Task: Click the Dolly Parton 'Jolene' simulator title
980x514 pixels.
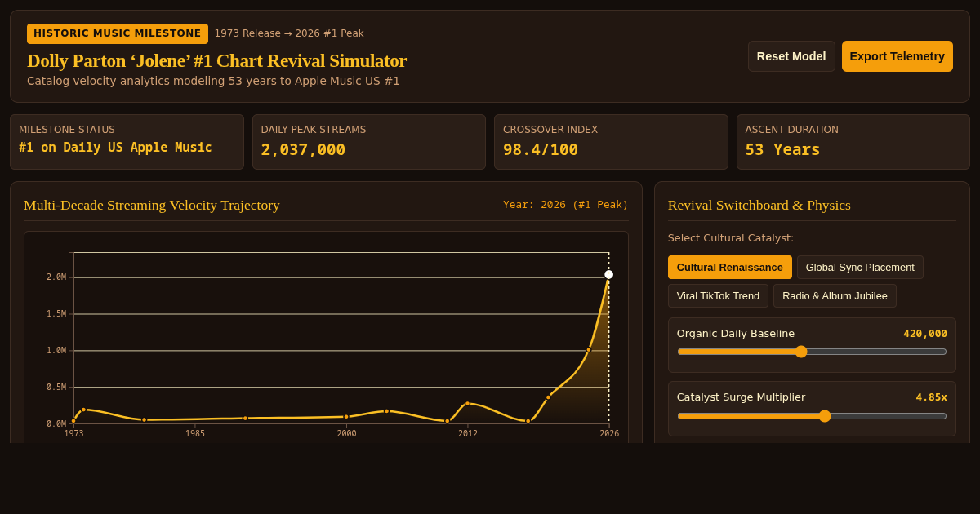Action: [x=216, y=60]
